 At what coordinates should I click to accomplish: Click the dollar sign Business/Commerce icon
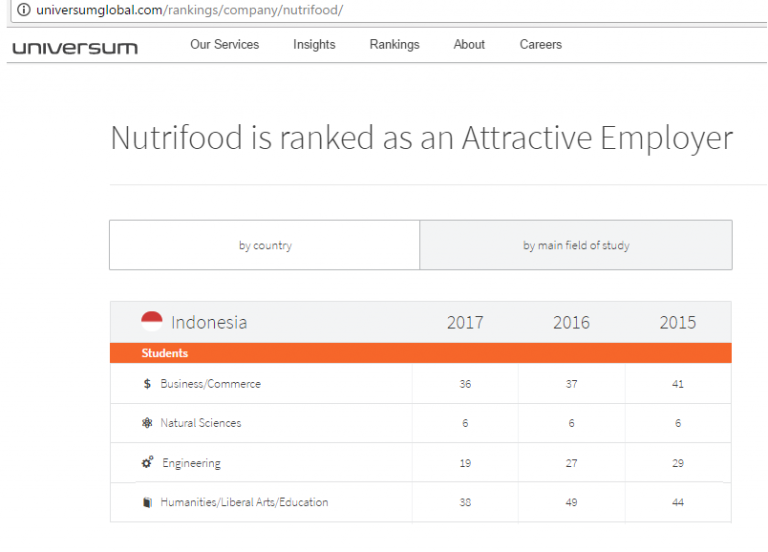148,384
